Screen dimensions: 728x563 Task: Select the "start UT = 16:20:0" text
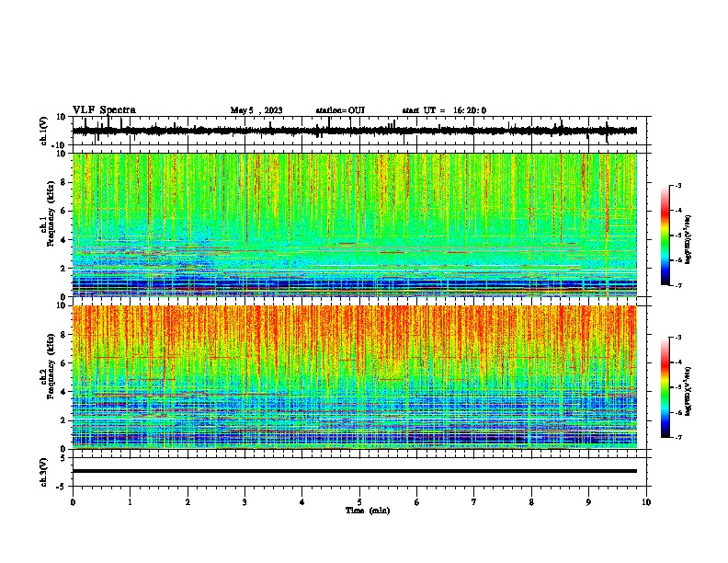pos(444,110)
